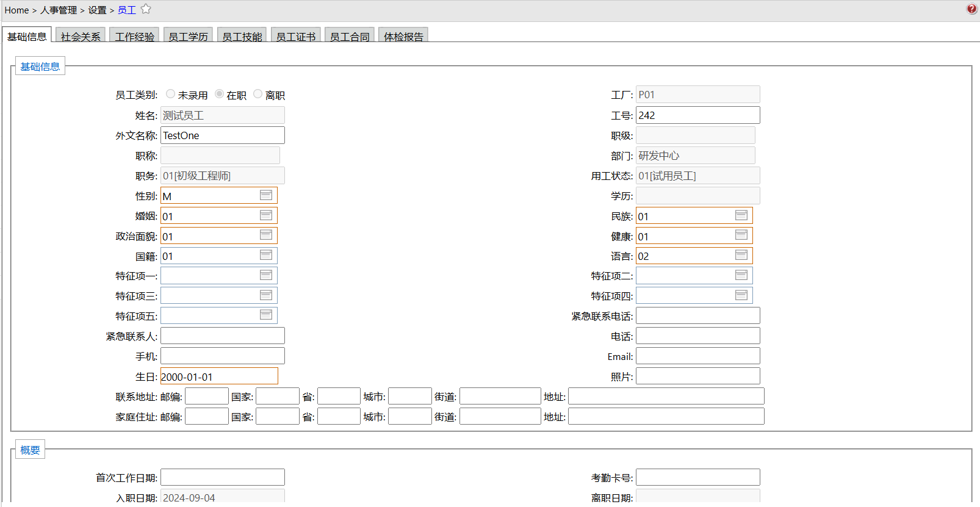Viewport: 980px width, 507px height.
Task: Open 设置 in the breadcrumb
Action: 97,10
